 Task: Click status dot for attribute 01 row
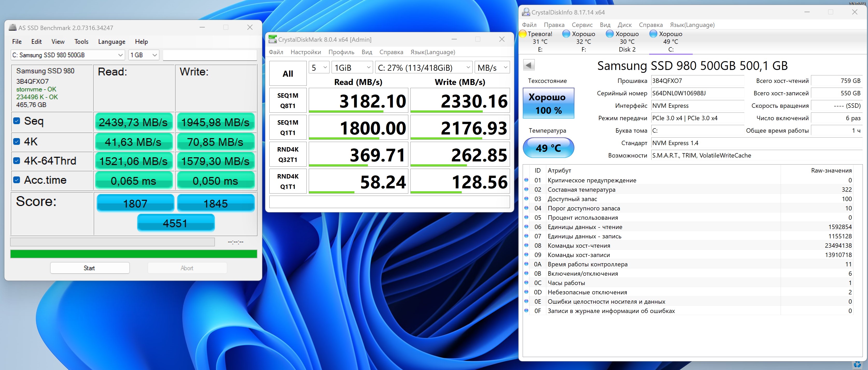(x=526, y=180)
